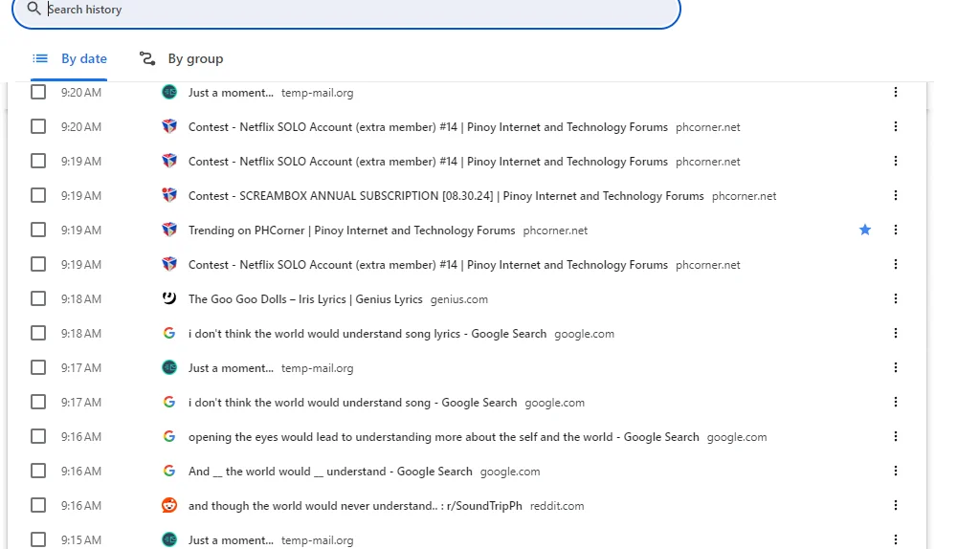Click the temp-mail favicon on the 9:15 AM row

point(169,539)
